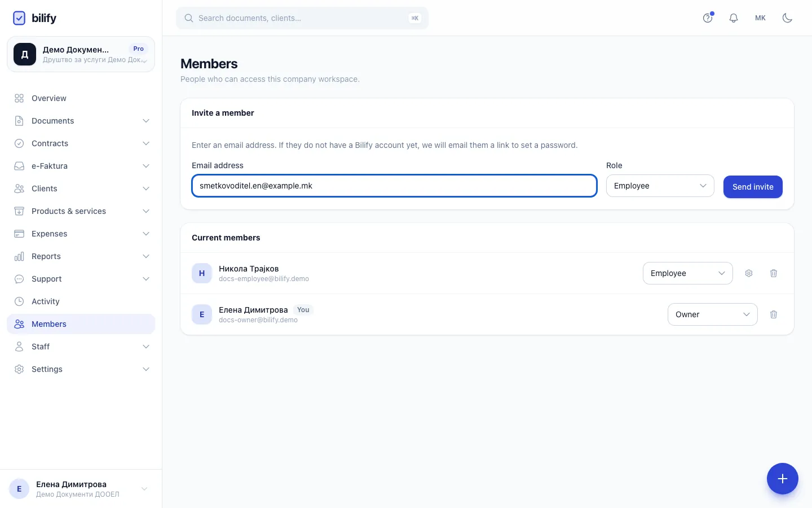Change Никола Трајков's Employee role dropdown
Image resolution: width=812 pixels, height=508 pixels.
[688, 273]
